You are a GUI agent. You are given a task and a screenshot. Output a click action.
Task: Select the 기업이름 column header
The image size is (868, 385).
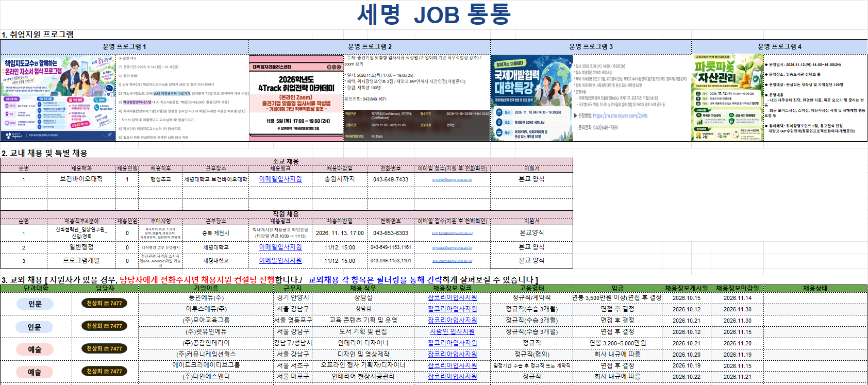(x=206, y=289)
